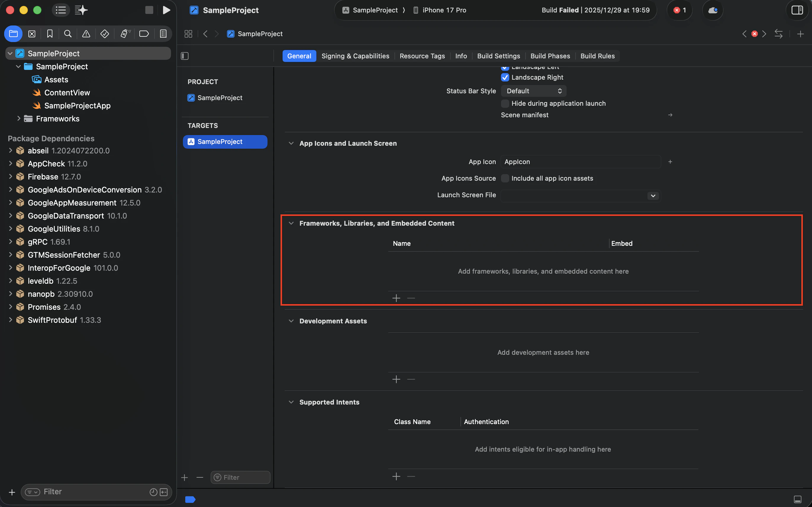Open ContentView in the navigator
The width and height of the screenshot is (812, 507).
[67, 93]
